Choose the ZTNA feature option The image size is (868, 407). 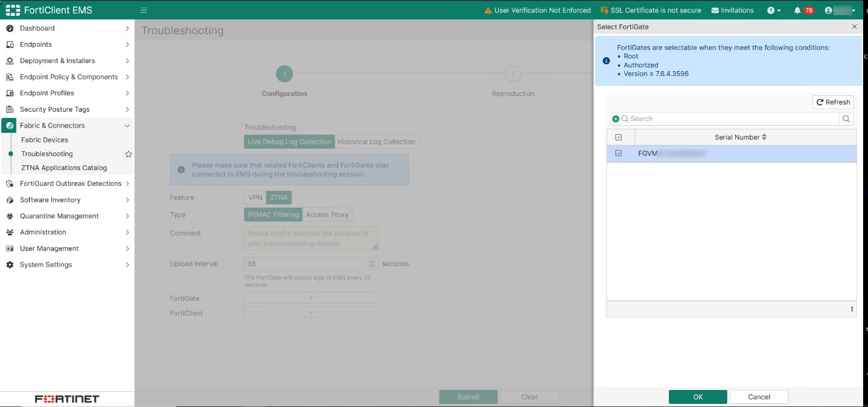click(x=279, y=197)
